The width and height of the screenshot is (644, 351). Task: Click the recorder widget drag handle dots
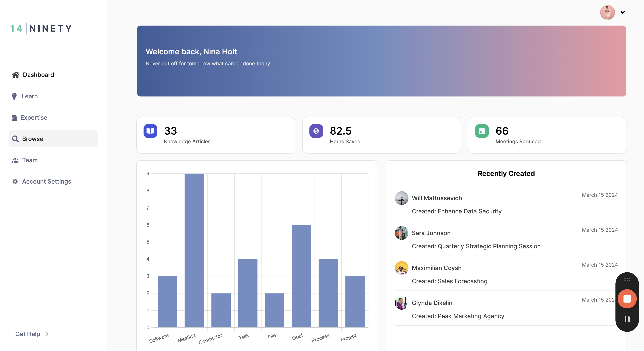tap(627, 279)
